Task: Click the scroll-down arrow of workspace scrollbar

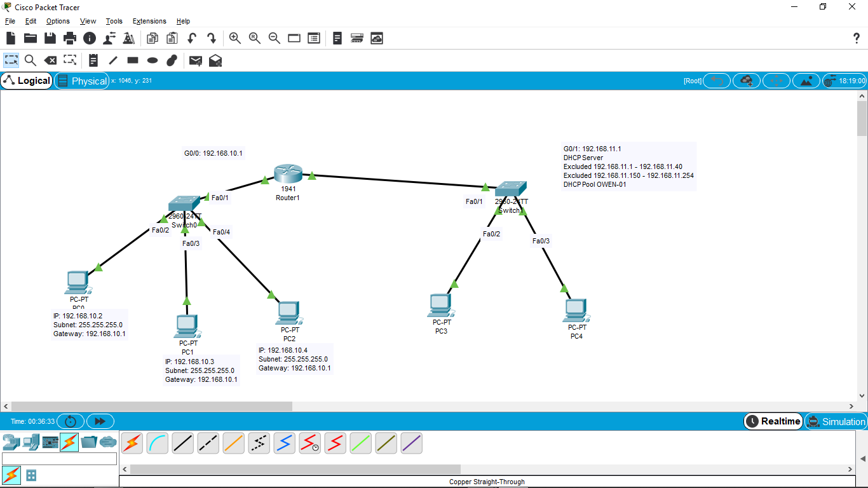Action: coord(862,396)
